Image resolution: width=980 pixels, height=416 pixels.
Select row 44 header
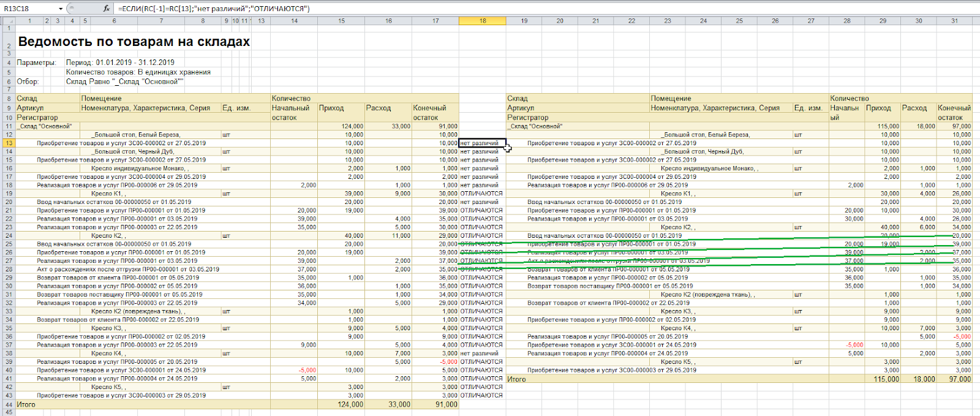9,404
